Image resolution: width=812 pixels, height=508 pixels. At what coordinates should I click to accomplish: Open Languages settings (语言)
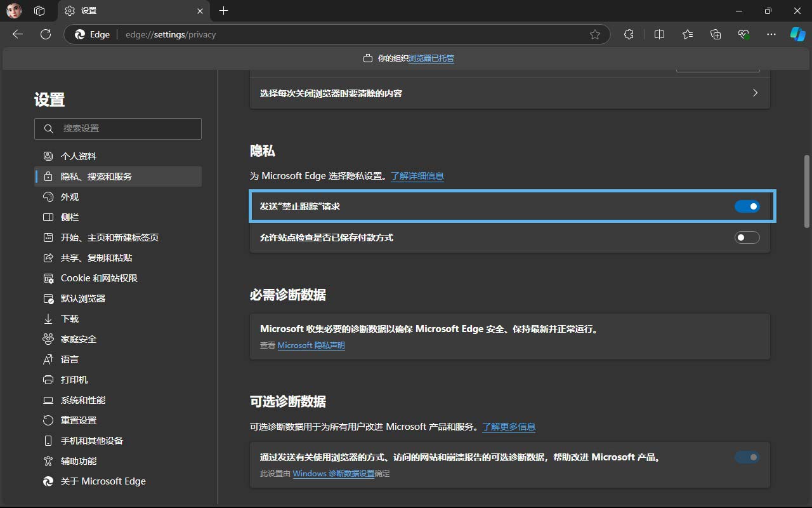(x=118, y=359)
